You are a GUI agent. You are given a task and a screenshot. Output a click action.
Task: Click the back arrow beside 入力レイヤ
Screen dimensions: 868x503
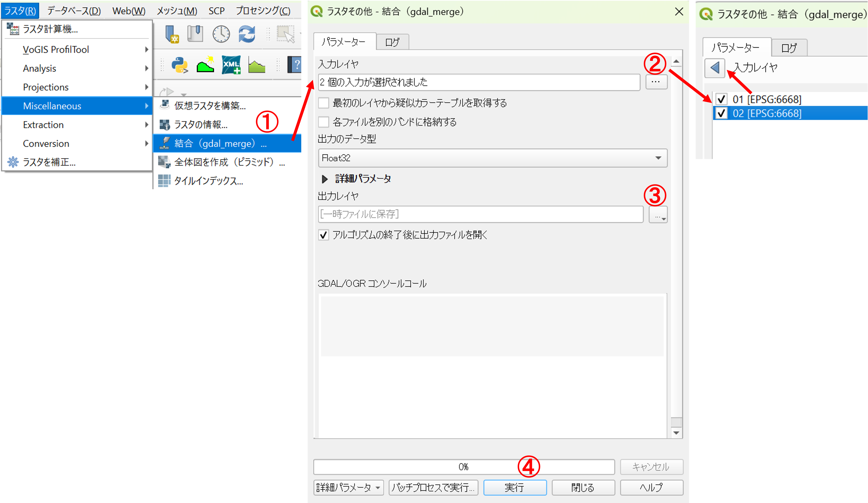[x=714, y=67]
